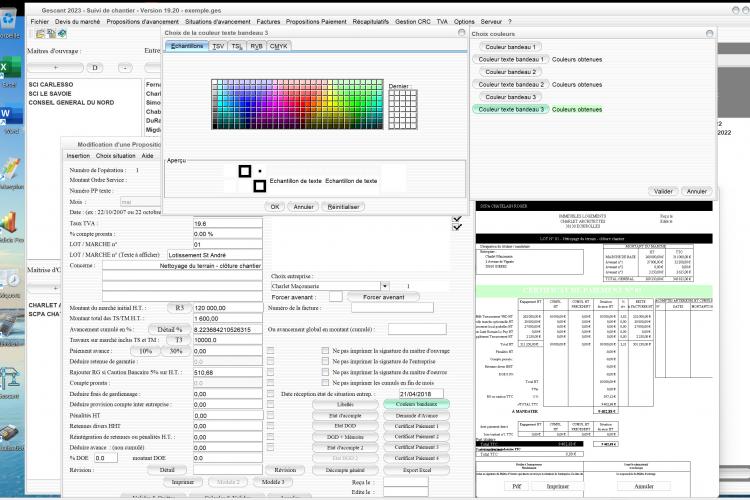Click the Export Excel button
This screenshot has height=500, width=750.
tap(416, 470)
